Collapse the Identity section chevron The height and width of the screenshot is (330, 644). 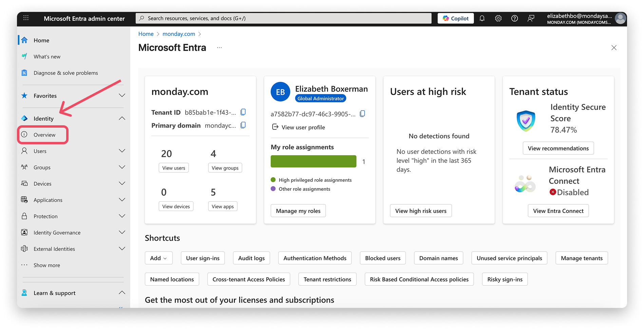tap(122, 118)
